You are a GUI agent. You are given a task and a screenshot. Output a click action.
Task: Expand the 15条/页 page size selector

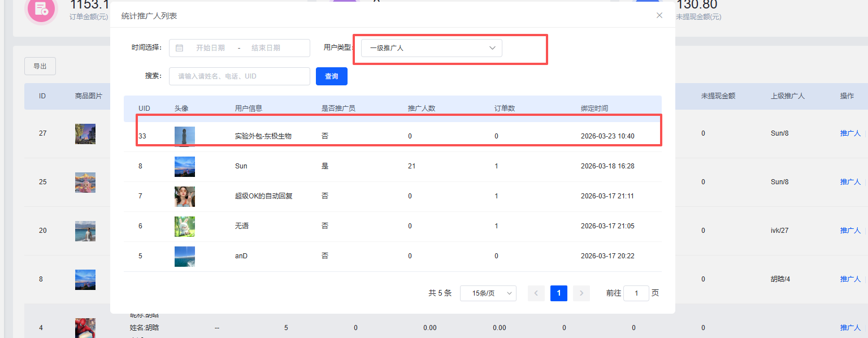click(488, 293)
